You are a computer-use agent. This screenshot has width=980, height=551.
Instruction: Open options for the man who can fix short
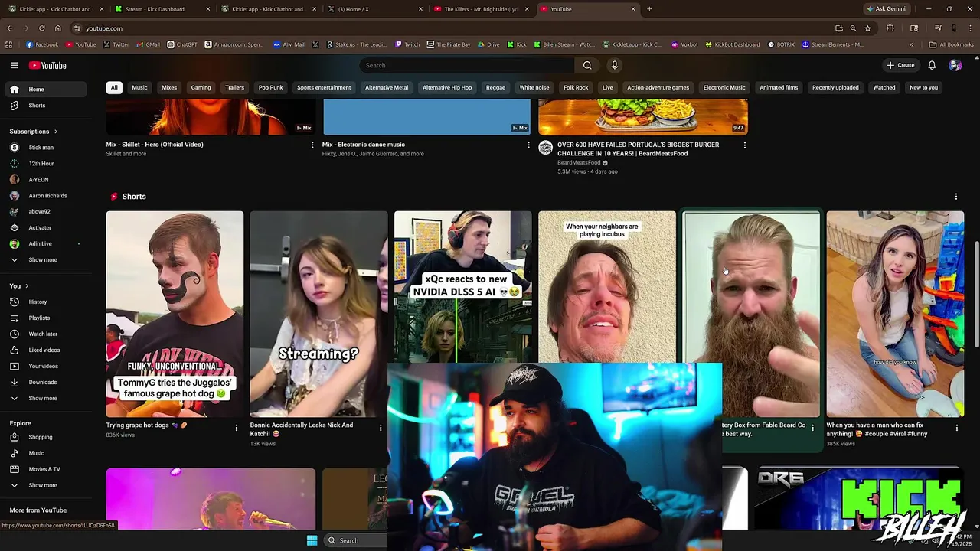click(x=956, y=428)
